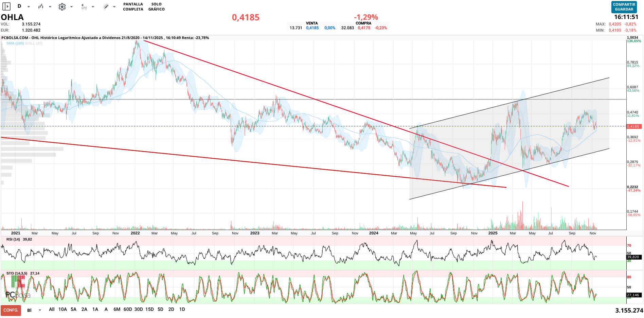
Task: Click the VENTA price 0,4185
Action: (312, 28)
